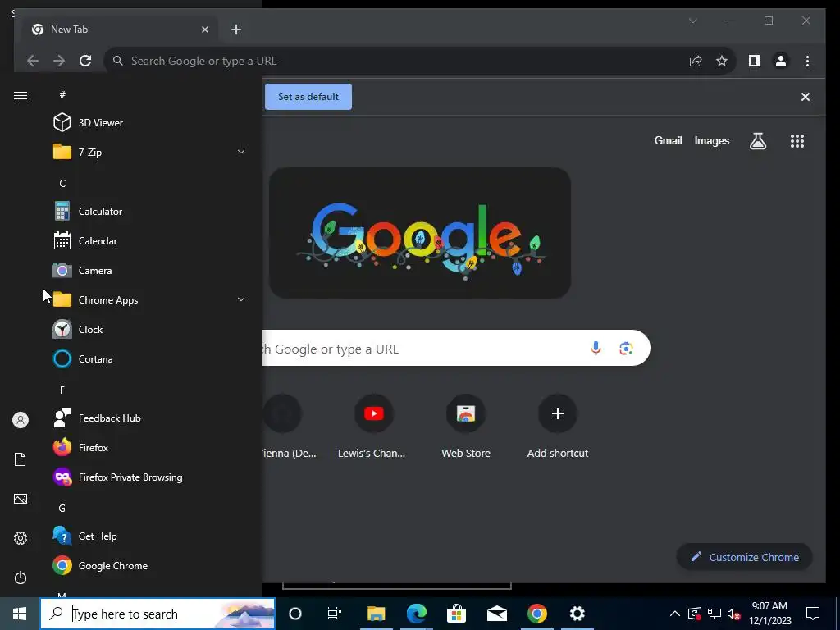Click Add shortcut tile
The image size is (840, 630).
[x=558, y=427]
